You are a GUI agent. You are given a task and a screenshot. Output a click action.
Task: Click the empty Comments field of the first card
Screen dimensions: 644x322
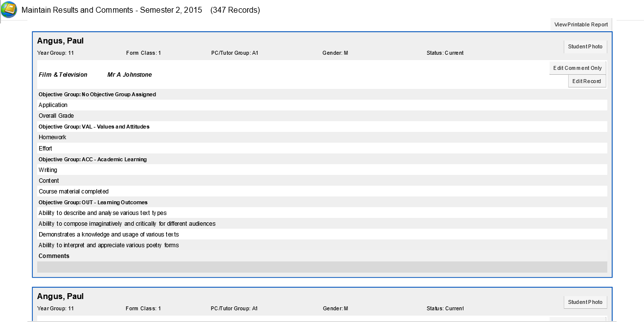pyautogui.click(x=322, y=267)
